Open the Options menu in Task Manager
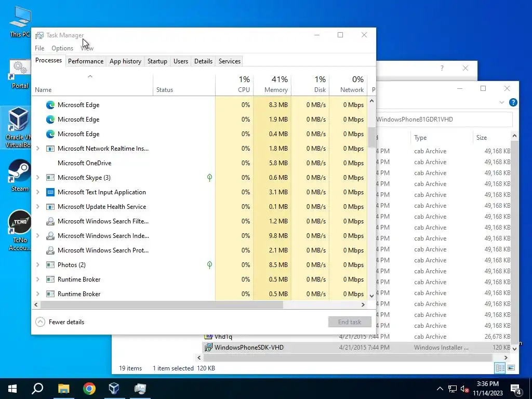 coord(62,48)
